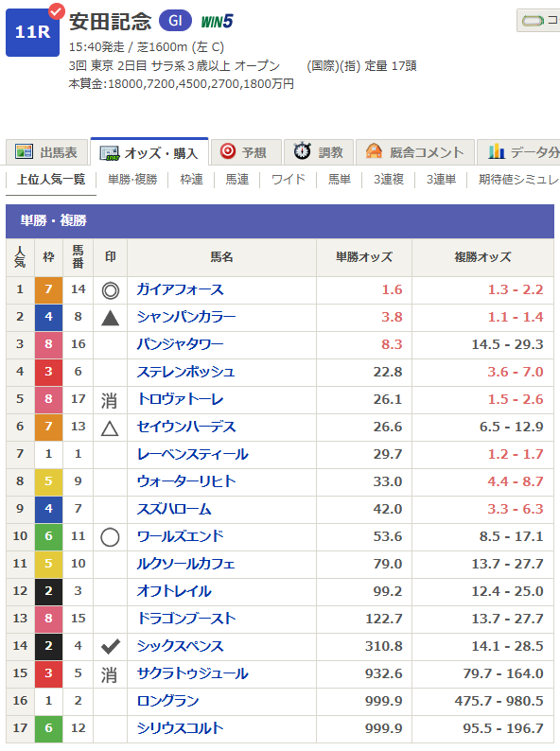Image resolution: width=560 pixels, height=751 pixels.
Task: Open horse ウォーターリヒト
Action: (186, 481)
